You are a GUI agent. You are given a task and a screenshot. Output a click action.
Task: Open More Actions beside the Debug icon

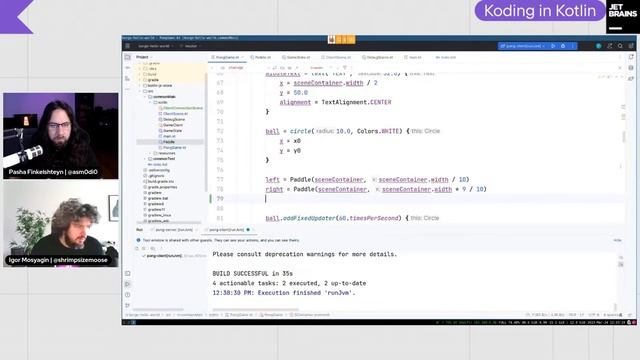tap(572, 46)
